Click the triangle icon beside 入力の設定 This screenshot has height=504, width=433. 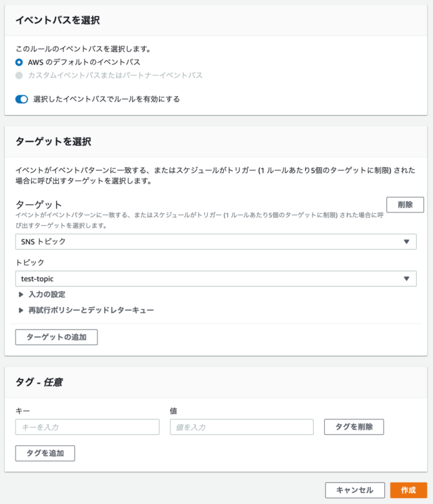pos(21,294)
